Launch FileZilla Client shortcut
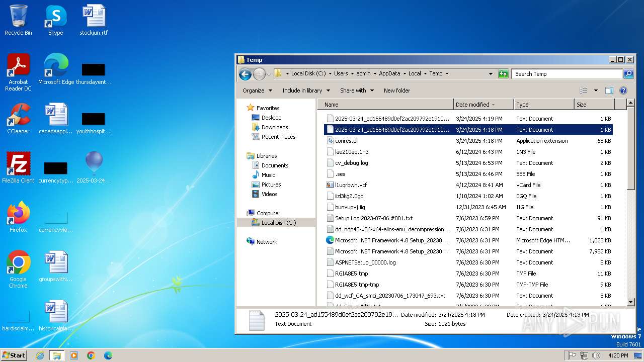Screen dimensions: 644x362 pos(18,168)
